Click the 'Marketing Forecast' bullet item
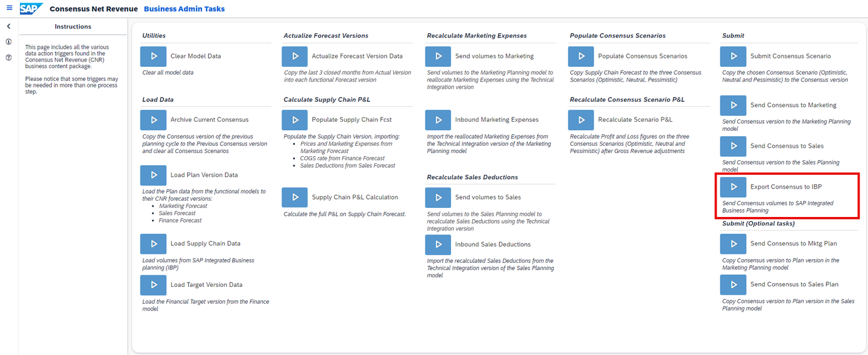Screen dimensions: 868x355 [183, 206]
